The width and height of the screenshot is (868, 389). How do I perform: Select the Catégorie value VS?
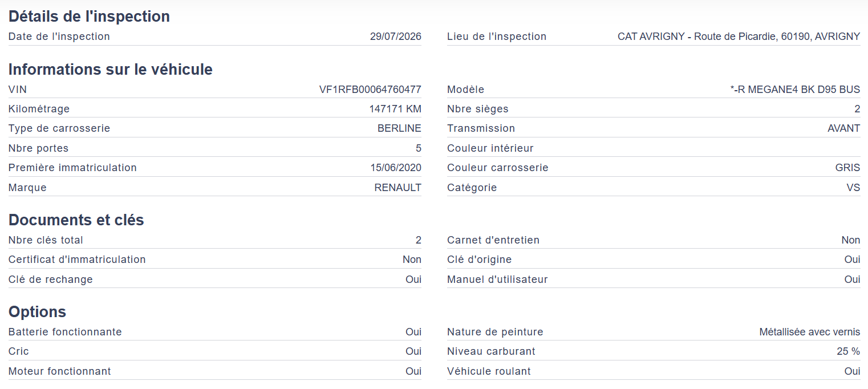click(853, 188)
